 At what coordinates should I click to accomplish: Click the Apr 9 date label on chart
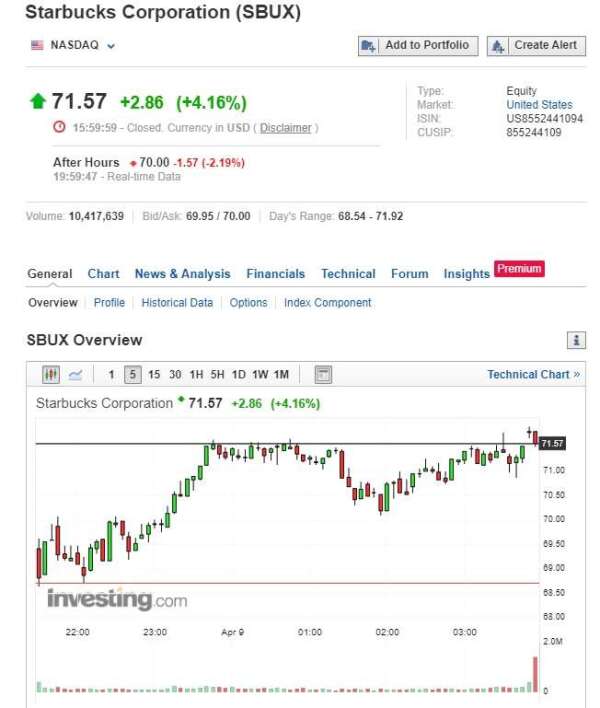[233, 632]
